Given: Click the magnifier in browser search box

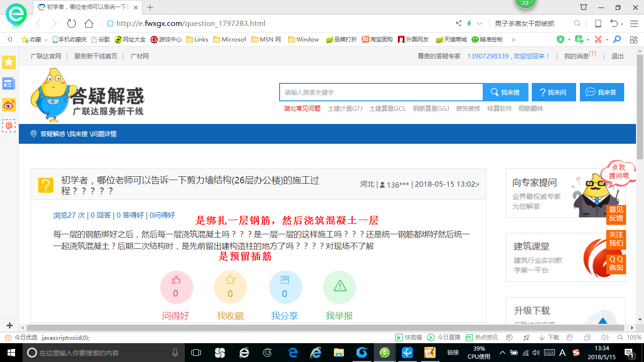Looking at the screenshot, I should click(577, 24).
